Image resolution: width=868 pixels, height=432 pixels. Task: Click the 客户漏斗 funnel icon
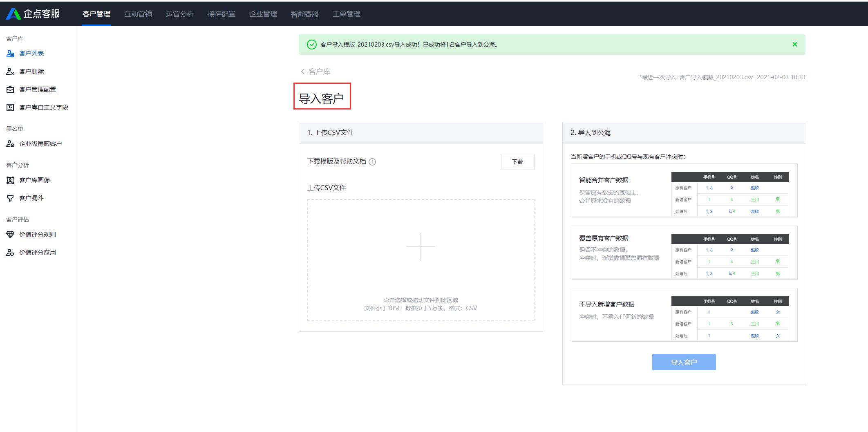pyautogui.click(x=10, y=198)
